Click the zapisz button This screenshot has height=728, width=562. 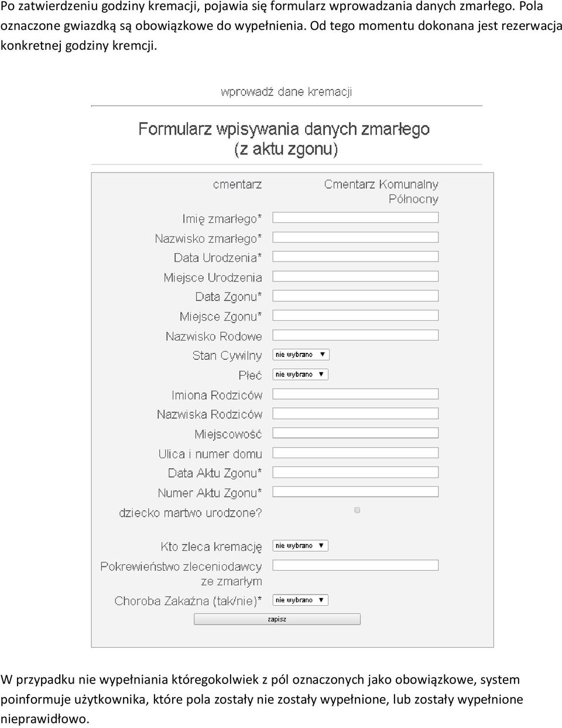[x=277, y=619]
